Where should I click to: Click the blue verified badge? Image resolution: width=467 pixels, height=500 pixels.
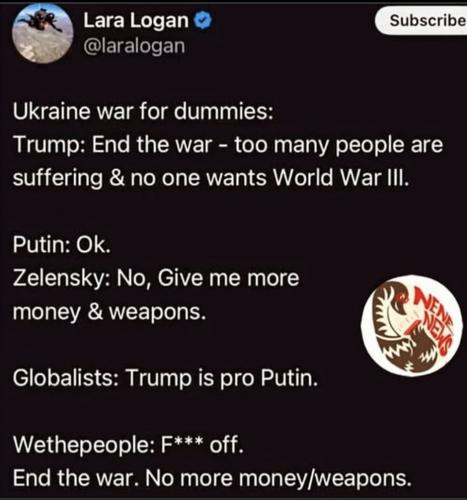point(203,21)
